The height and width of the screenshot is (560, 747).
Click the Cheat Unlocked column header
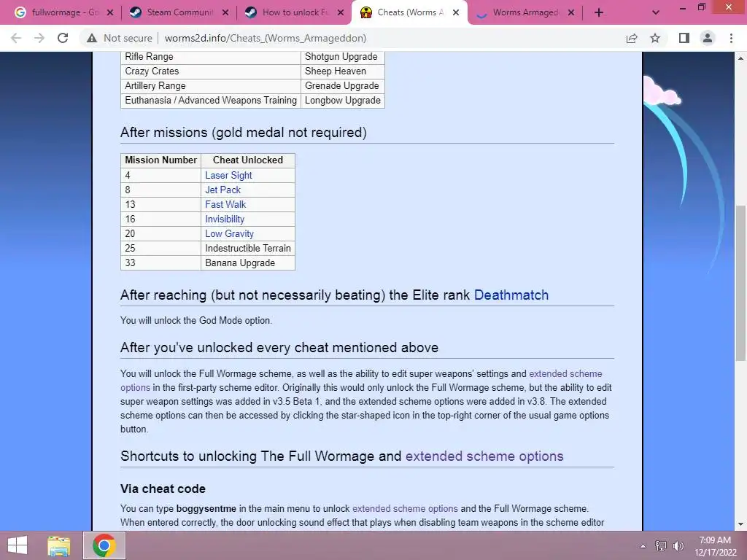pos(248,160)
